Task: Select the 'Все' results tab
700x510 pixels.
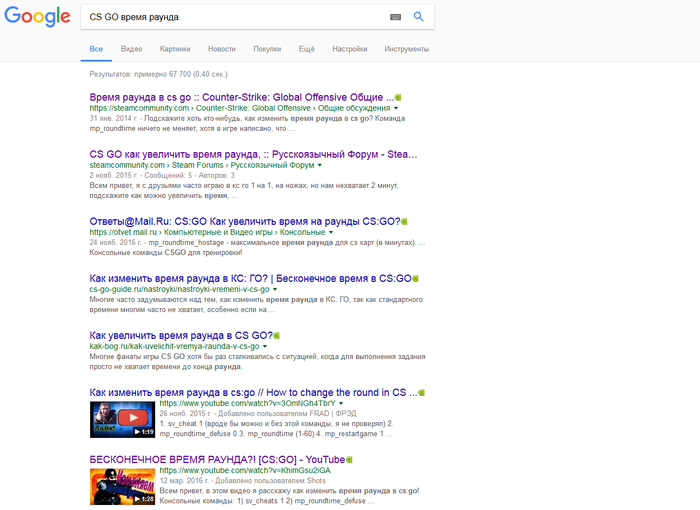Action: [96, 49]
